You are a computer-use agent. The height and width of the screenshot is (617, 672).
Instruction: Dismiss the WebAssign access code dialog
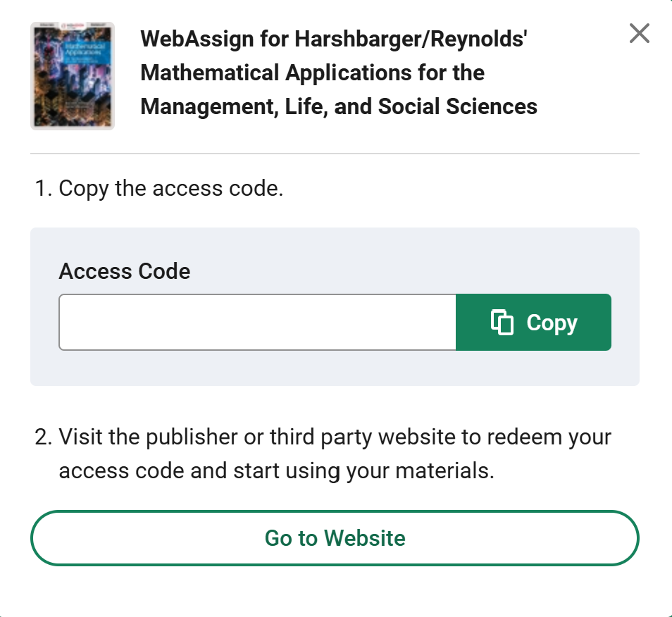(639, 33)
